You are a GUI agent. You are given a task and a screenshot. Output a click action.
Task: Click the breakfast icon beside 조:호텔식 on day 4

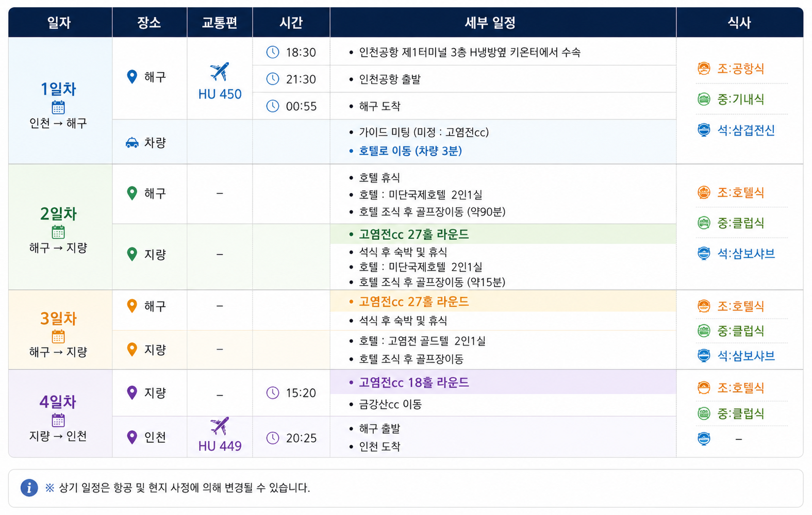(704, 388)
